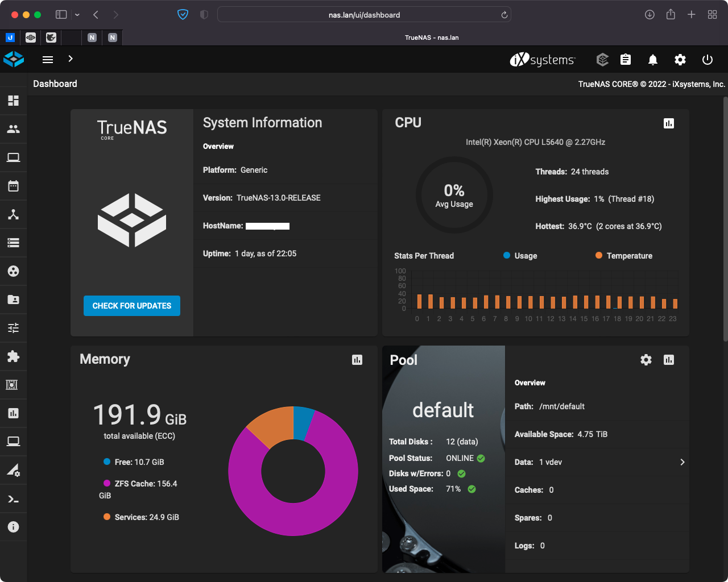This screenshot has width=728, height=582.
Task: Click the pool name default
Action: click(443, 410)
